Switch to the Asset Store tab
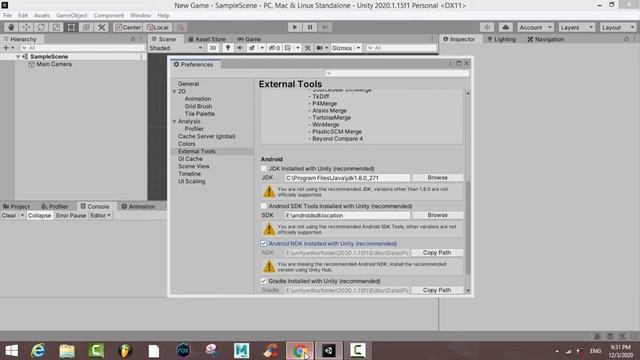This screenshot has height=360, width=640. (x=207, y=39)
